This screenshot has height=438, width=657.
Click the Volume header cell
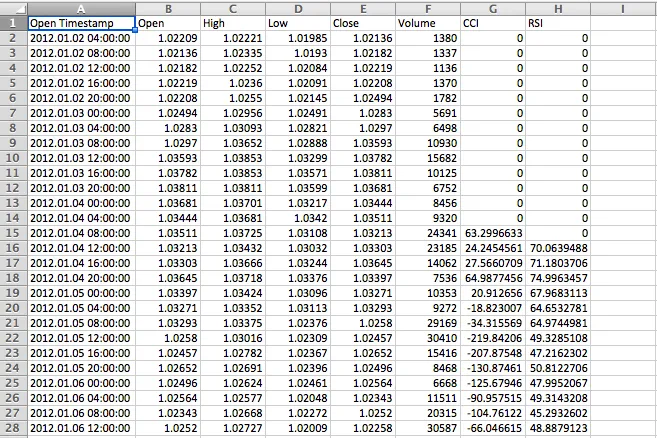pyautogui.click(x=428, y=23)
